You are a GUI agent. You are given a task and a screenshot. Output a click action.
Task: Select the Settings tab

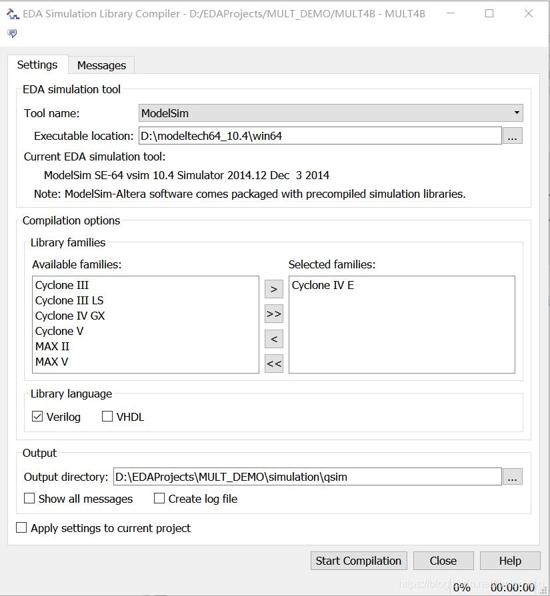37,65
